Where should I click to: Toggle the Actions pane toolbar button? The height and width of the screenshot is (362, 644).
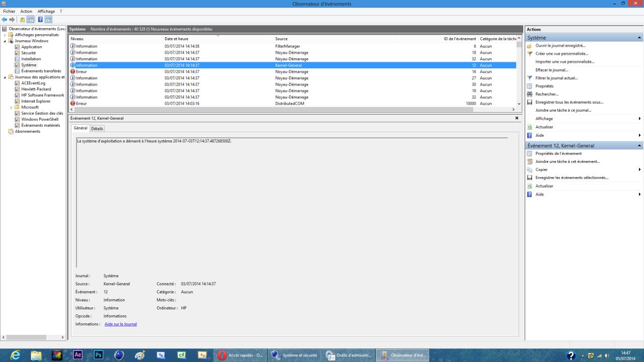pyautogui.click(x=48, y=20)
